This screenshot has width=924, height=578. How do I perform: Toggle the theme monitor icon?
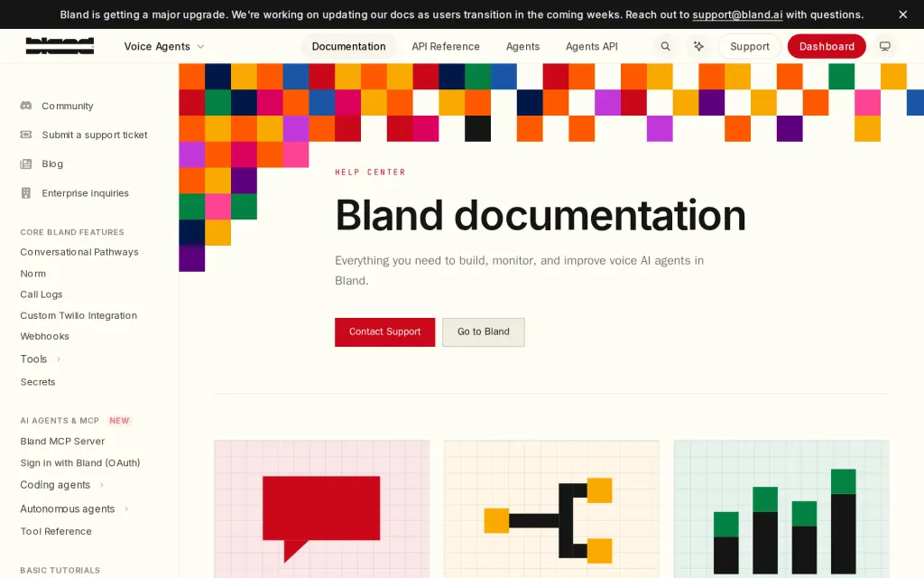884,46
